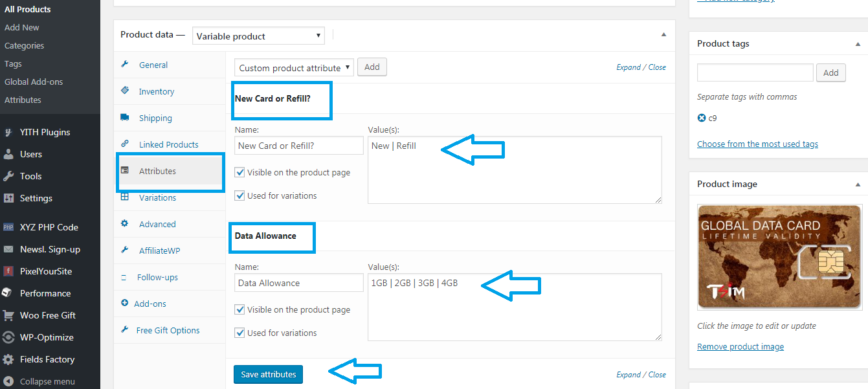Open the General product data tab
Viewport: 868px width, 389px height.
pyautogui.click(x=153, y=65)
